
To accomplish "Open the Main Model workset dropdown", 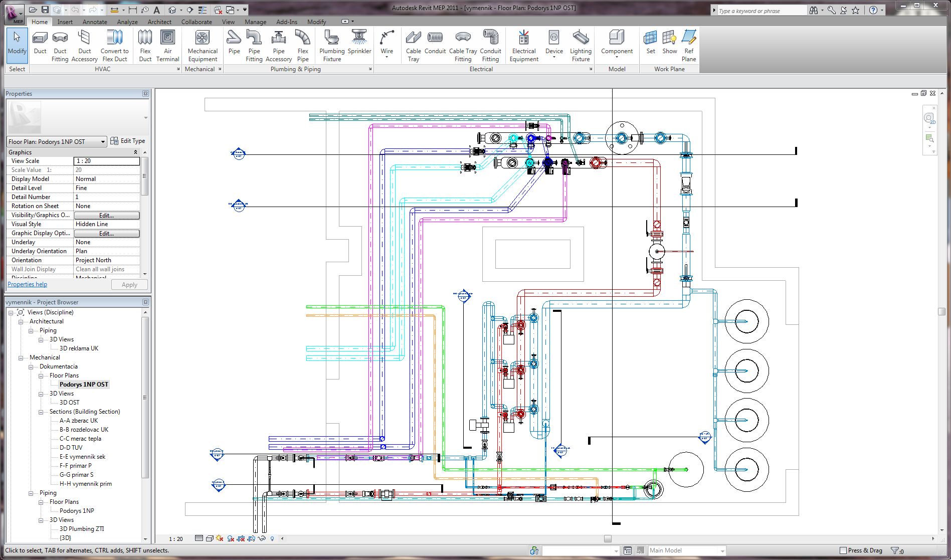I will (x=722, y=551).
